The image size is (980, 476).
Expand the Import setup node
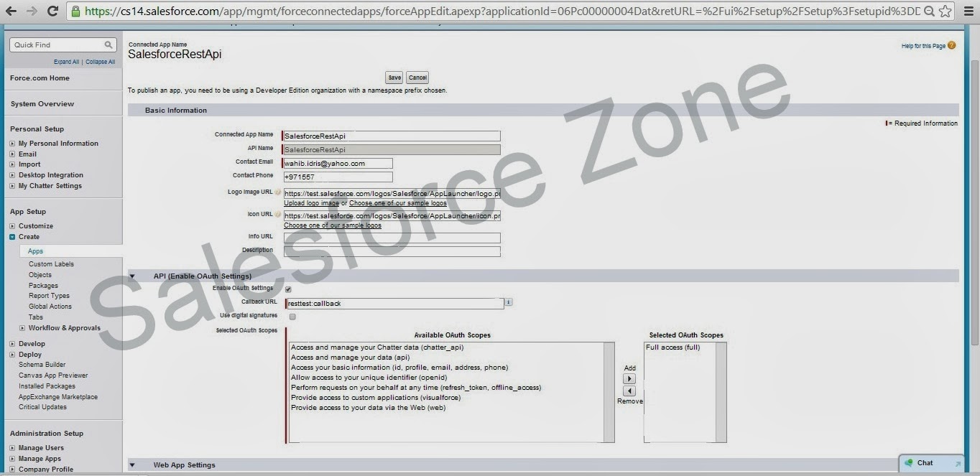pyautogui.click(x=12, y=164)
